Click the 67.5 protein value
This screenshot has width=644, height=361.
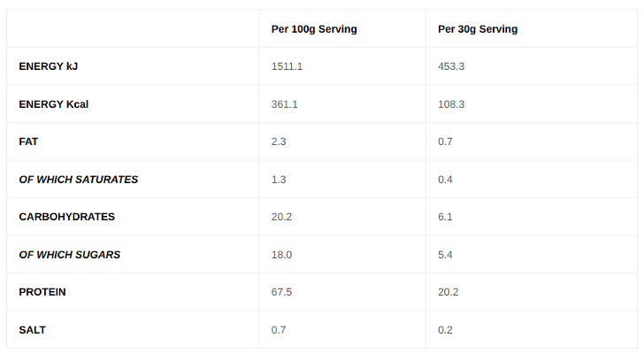point(281,292)
